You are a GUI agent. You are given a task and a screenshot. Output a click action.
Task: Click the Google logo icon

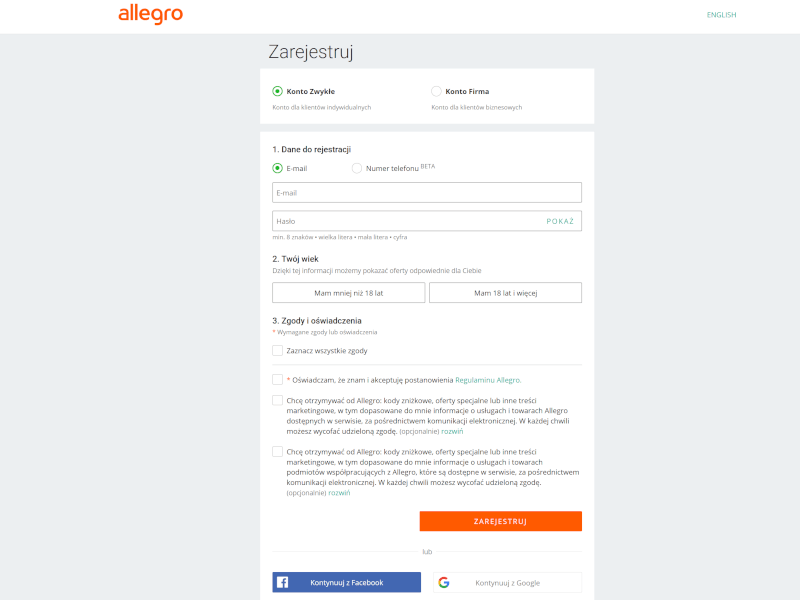pyautogui.click(x=443, y=582)
